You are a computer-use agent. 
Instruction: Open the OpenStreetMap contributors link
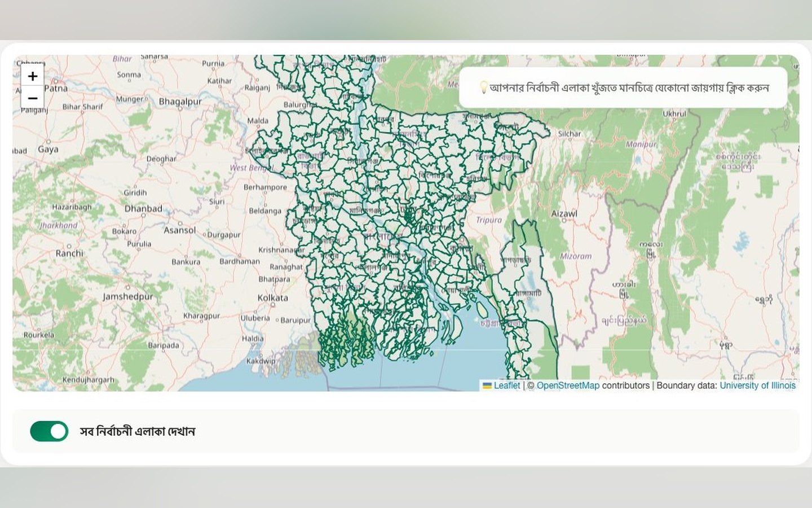click(568, 386)
